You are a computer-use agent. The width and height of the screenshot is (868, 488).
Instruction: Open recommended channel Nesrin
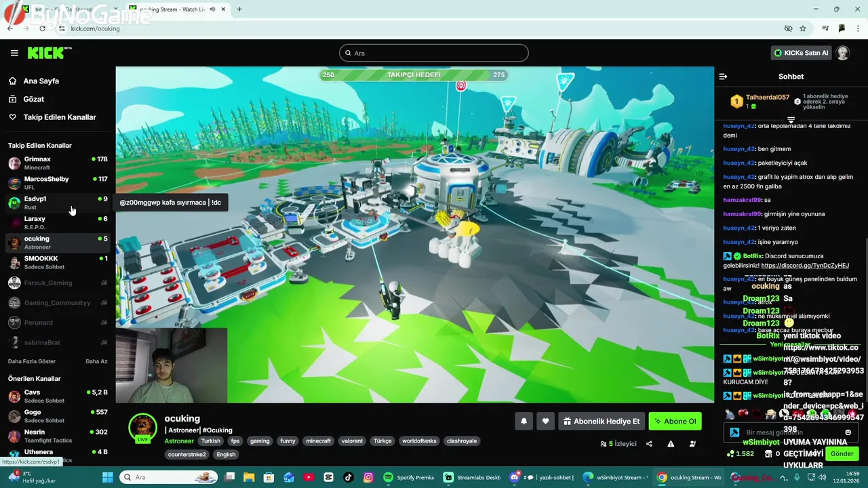(58, 436)
